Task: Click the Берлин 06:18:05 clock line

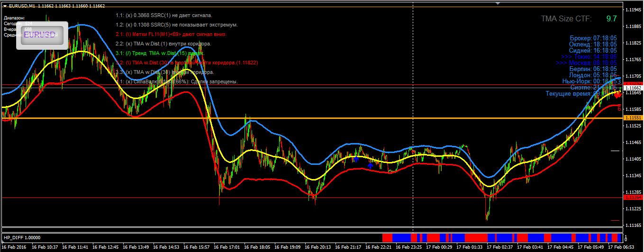Action: pos(593,69)
